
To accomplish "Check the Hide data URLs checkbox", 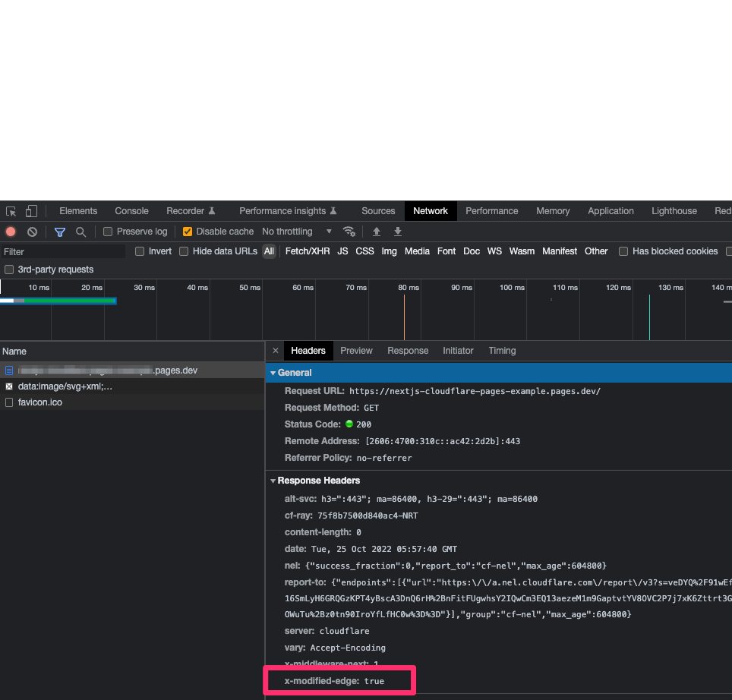I will [x=183, y=251].
